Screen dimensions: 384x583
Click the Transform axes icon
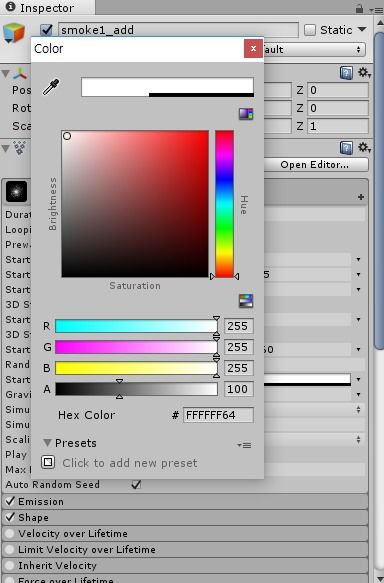tap(20, 74)
